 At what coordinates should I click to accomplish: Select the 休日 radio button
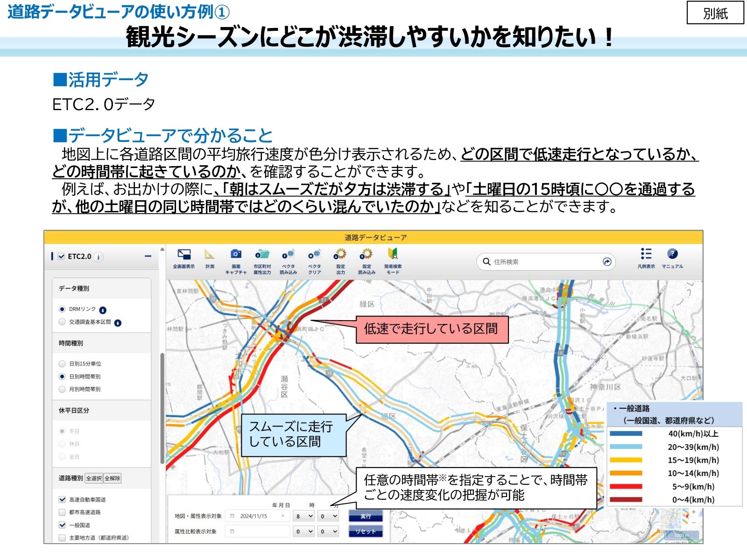(x=62, y=443)
